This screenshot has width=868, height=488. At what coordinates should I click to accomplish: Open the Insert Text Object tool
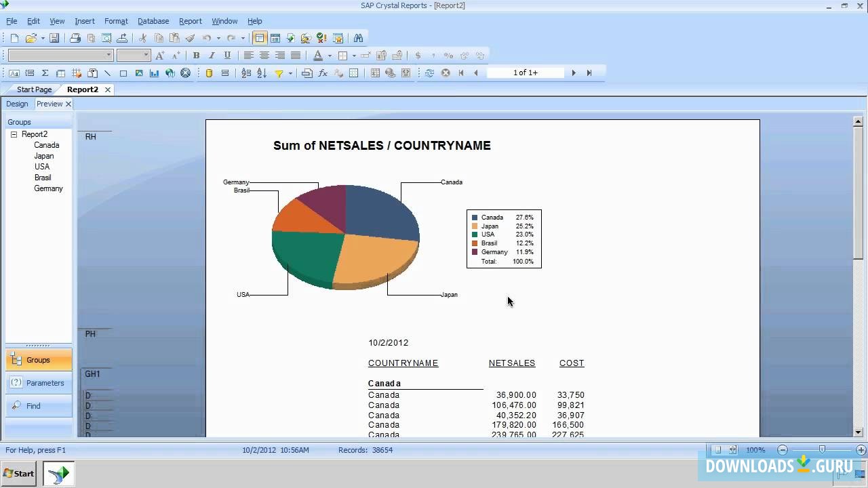[x=15, y=73]
